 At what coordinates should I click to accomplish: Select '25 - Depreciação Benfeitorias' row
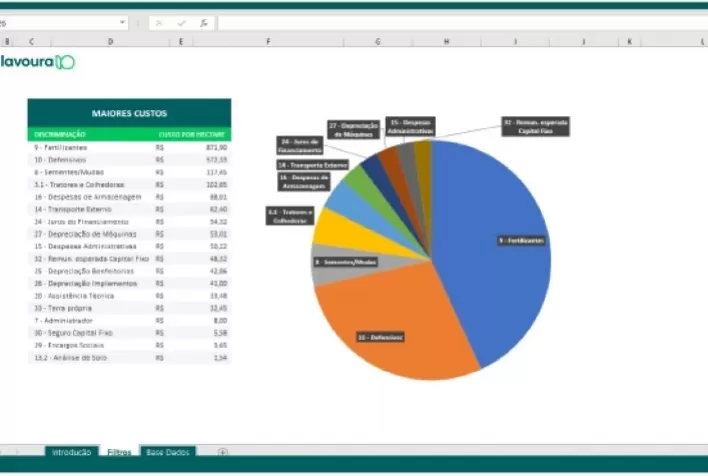point(129,271)
